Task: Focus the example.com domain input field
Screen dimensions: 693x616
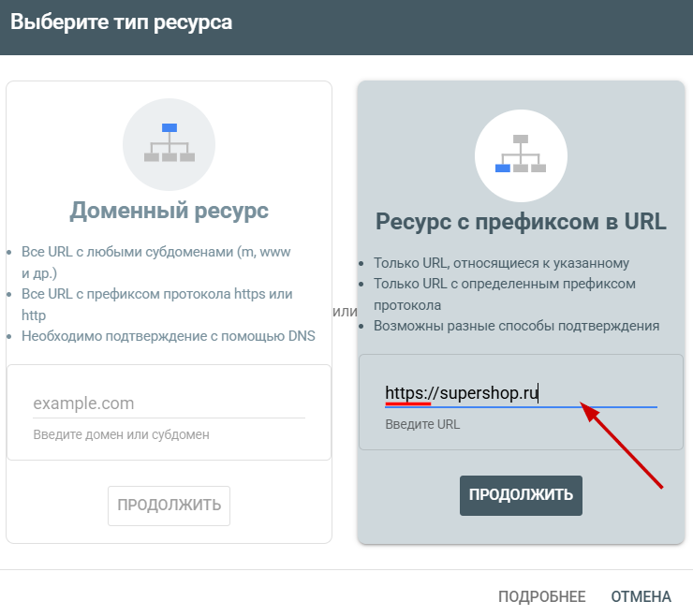Action: coord(169,403)
